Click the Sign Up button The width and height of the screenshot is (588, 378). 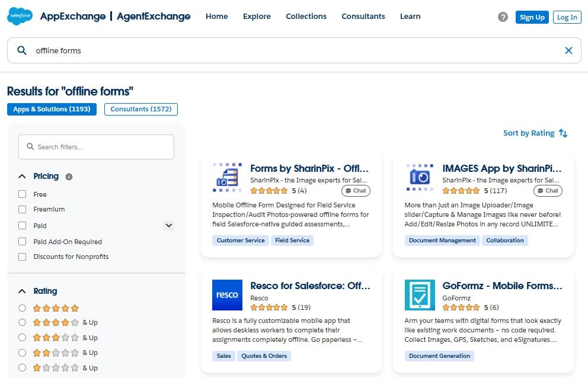(532, 17)
